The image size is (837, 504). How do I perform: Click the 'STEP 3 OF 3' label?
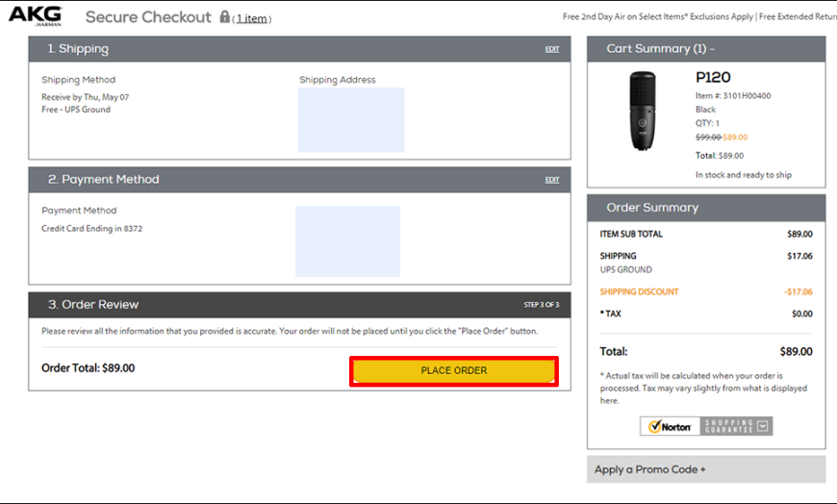(542, 305)
